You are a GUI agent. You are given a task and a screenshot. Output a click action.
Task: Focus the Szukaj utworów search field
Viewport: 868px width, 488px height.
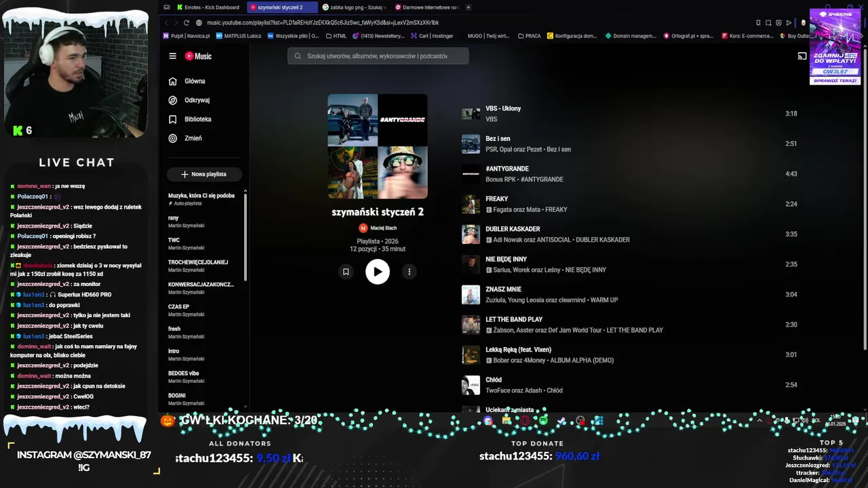(378, 56)
